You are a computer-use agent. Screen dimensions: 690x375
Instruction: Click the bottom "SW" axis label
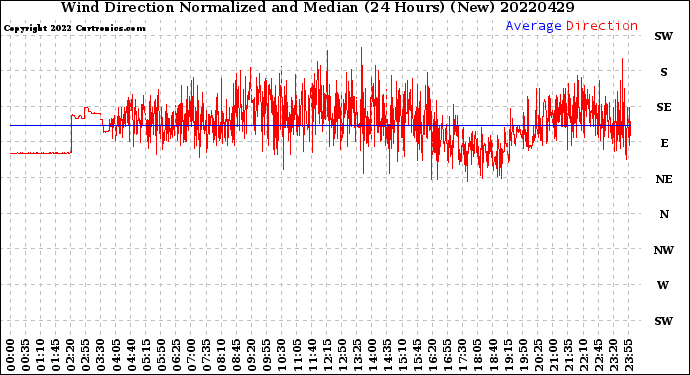click(664, 321)
